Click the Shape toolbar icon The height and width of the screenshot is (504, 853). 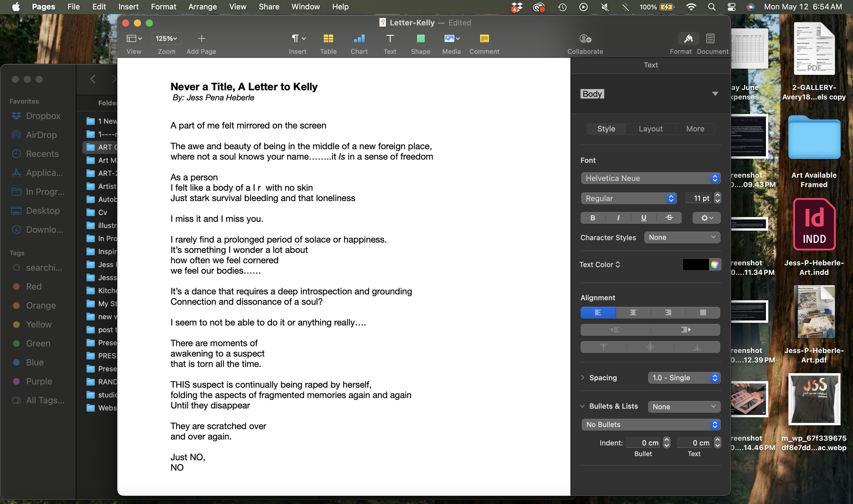point(420,39)
